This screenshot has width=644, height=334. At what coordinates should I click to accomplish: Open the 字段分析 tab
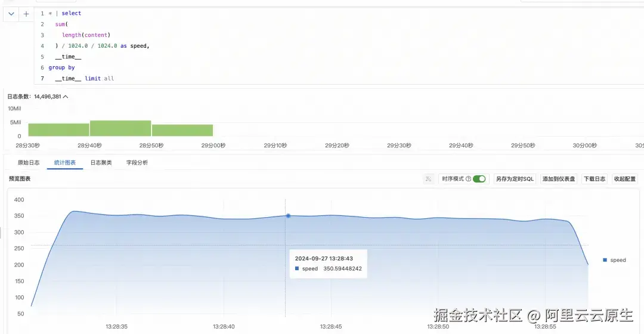coord(137,163)
